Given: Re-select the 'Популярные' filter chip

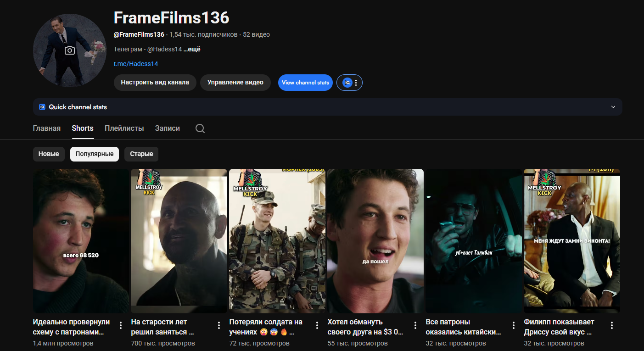Looking at the screenshot, I should (94, 154).
